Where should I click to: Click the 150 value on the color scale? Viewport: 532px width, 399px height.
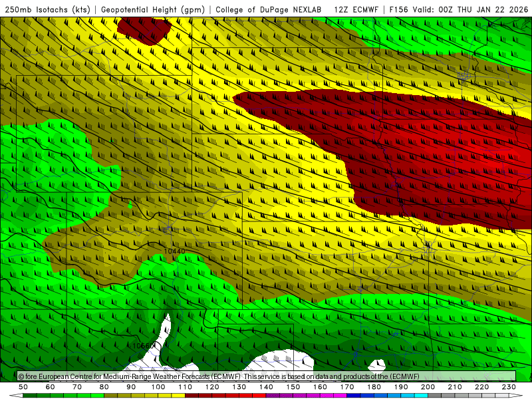tap(293, 387)
